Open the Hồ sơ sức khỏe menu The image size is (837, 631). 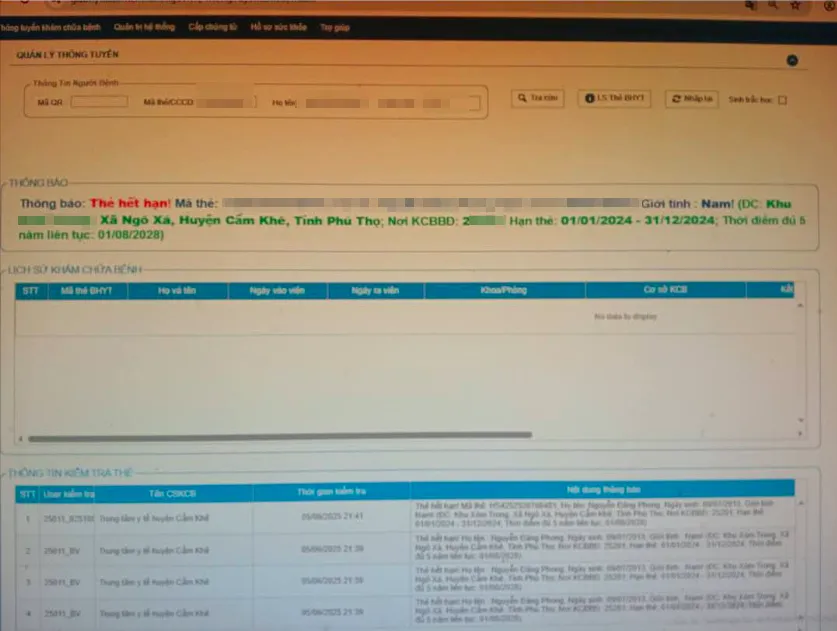[279, 27]
